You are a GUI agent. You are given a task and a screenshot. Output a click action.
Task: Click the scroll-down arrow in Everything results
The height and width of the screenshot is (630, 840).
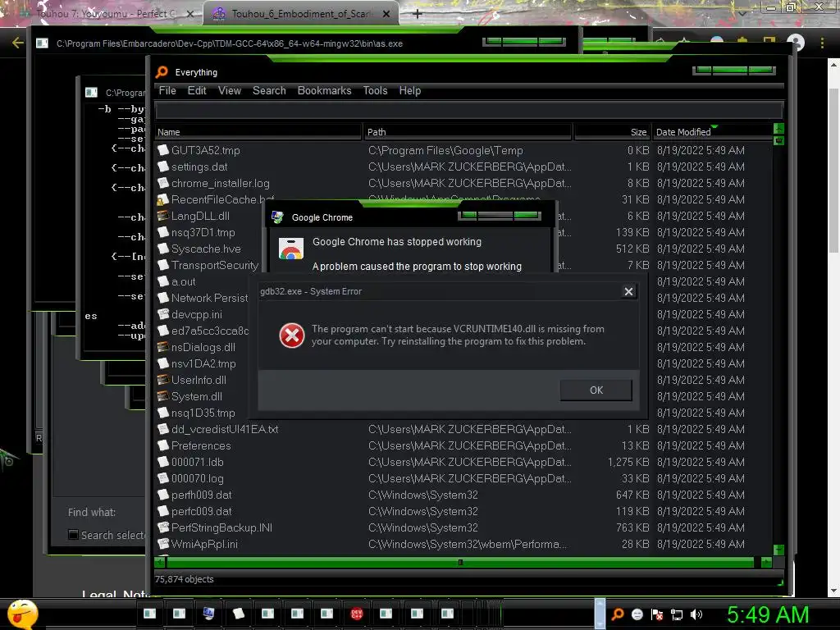point(779,550)
